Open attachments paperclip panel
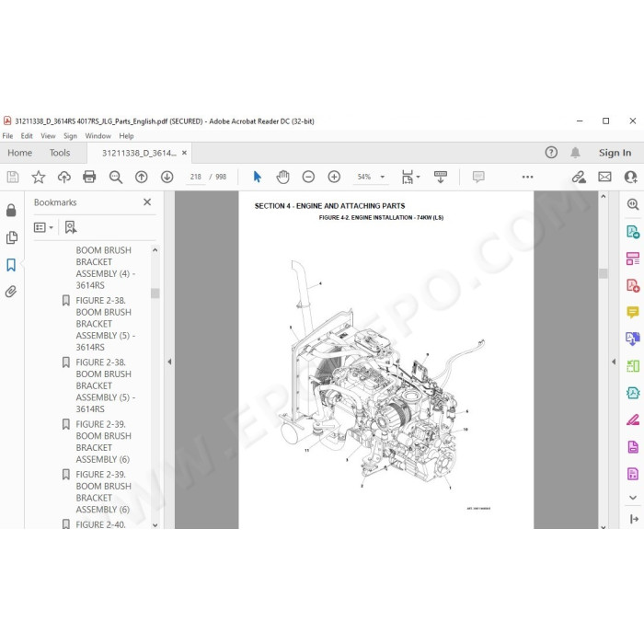 (x=11, y=292)
